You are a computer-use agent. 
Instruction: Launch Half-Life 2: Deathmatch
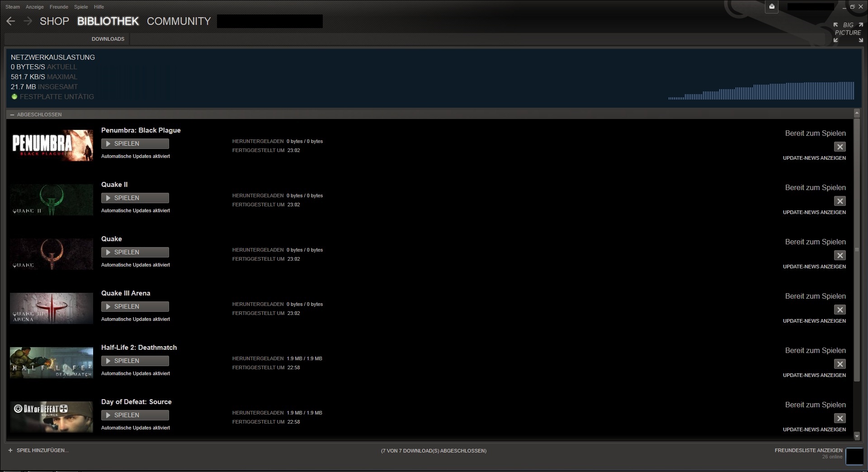tap(135, 361)
